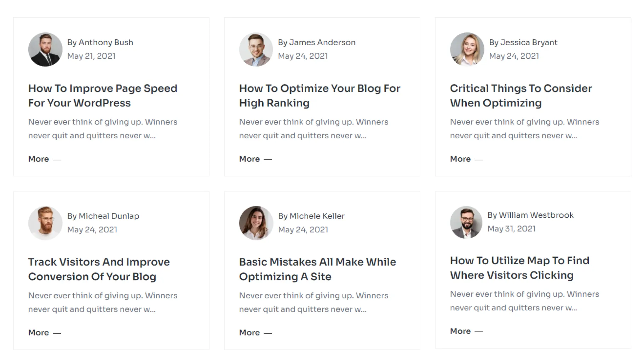Click excerpt text under Basic Mistakes post
This screenshot has height=350, width=644.
(x=314, y=302)
